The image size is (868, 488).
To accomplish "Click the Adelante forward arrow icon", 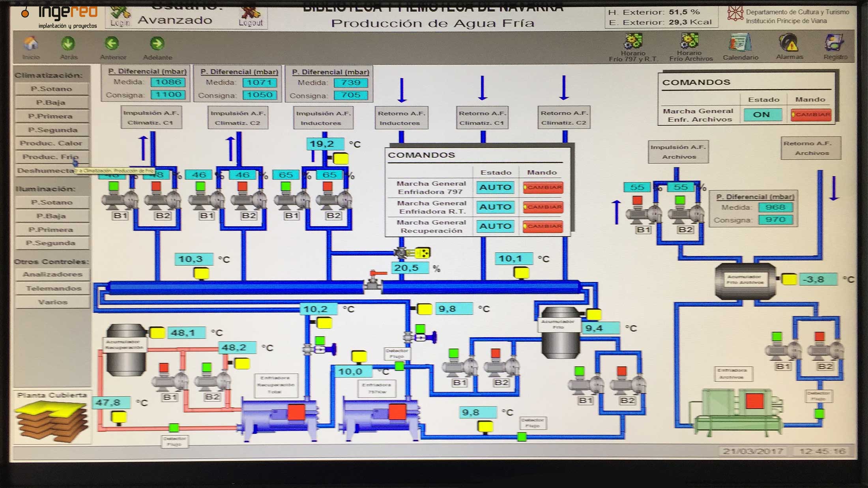I will point(157,44).
